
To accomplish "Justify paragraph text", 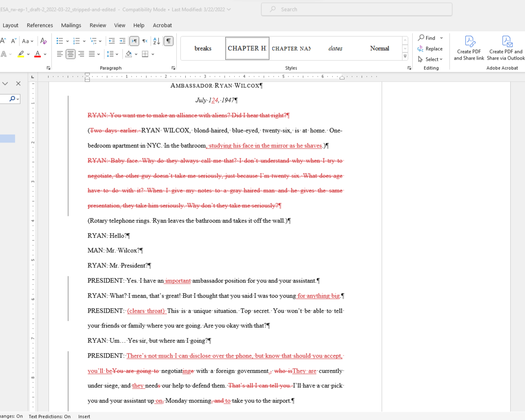I will coord(92,54).
